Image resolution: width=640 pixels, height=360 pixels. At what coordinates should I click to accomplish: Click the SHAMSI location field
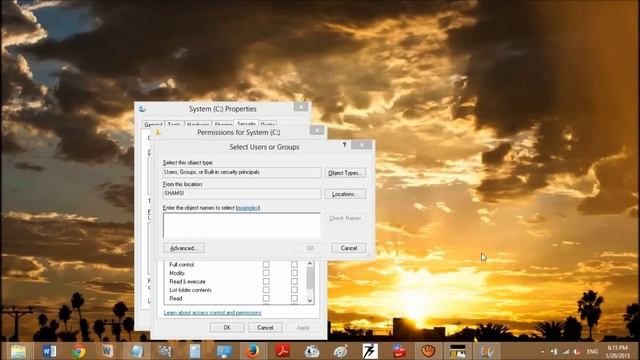click(242, 193)
